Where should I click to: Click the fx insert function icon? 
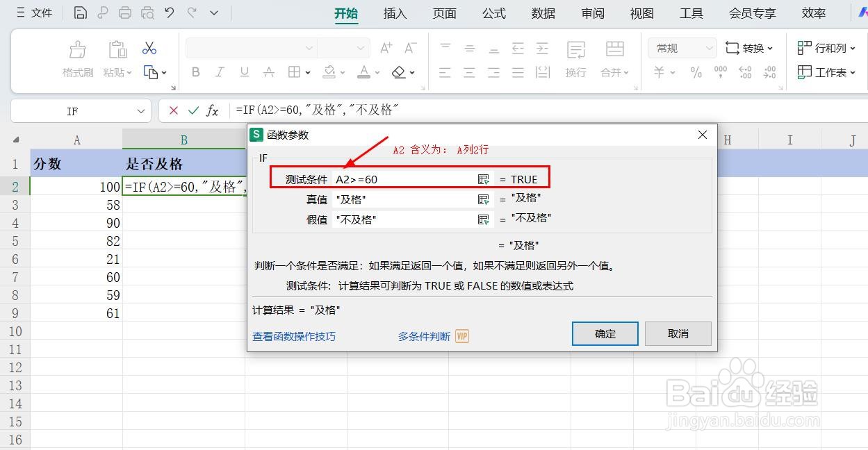212,110
